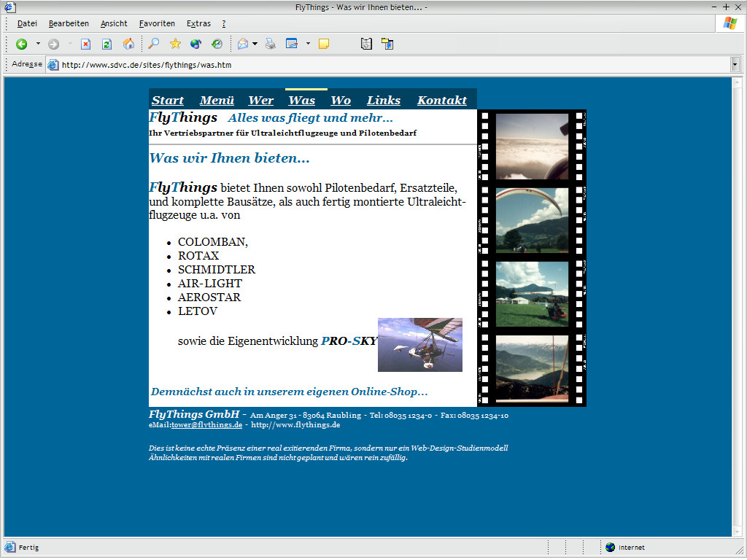747x560 pixels.
Task: Open Favorites with the star icon
Action: [x=175, y=44]
